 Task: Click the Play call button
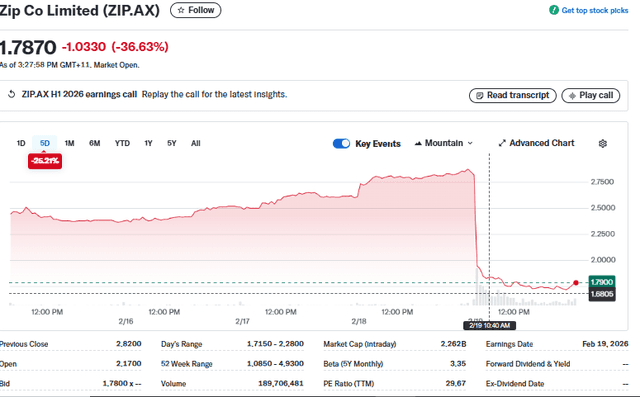591,95
